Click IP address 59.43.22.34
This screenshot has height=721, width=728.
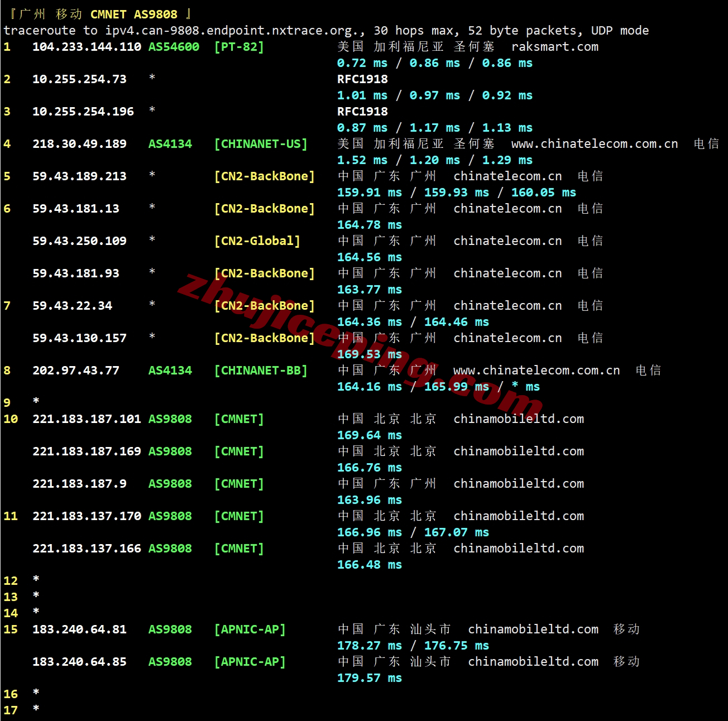click(72, 306)
